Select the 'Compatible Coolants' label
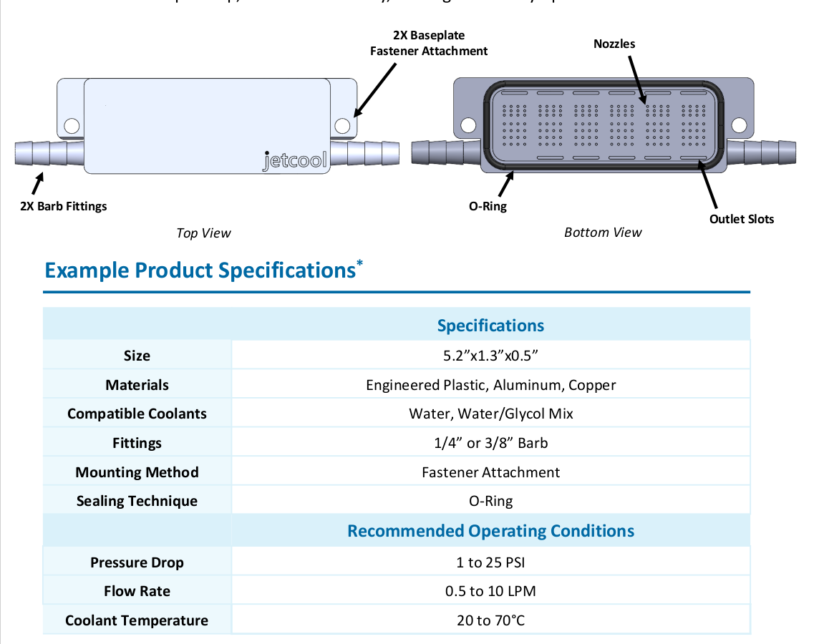This screenshot has height=644, width=819. pos(137,414)
